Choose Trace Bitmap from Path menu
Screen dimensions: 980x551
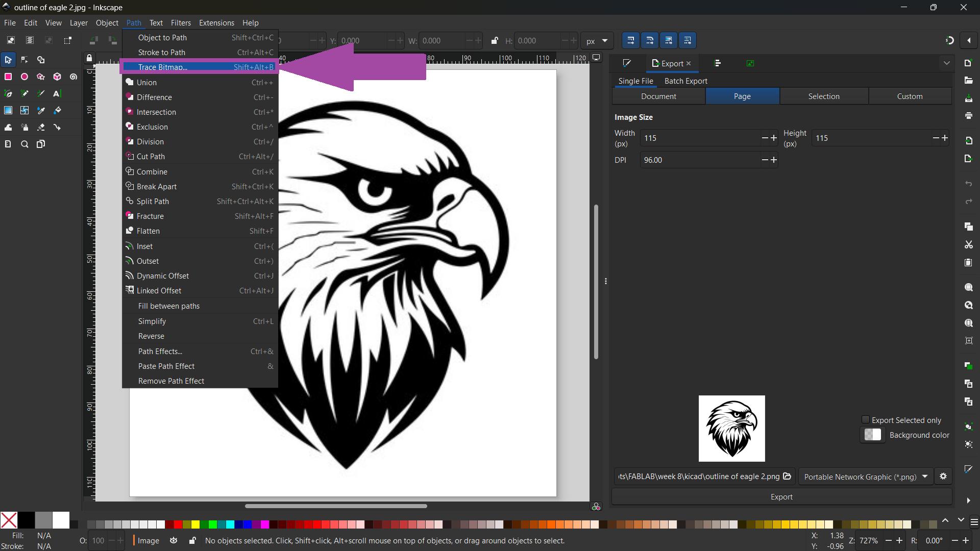coord(162,67)
